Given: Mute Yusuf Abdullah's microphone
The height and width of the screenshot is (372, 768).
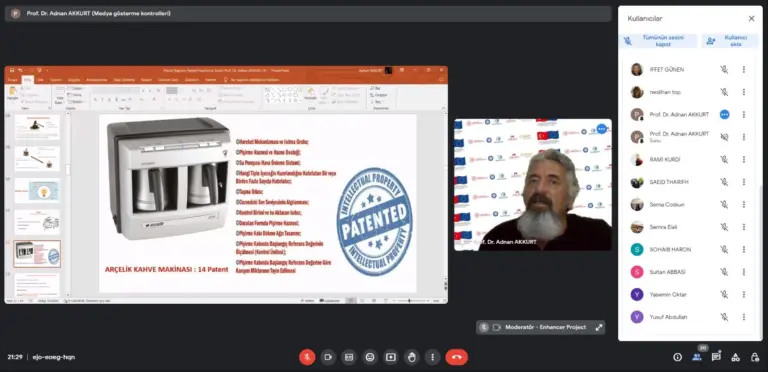Looking at the screenshot, I should (724, 317).
